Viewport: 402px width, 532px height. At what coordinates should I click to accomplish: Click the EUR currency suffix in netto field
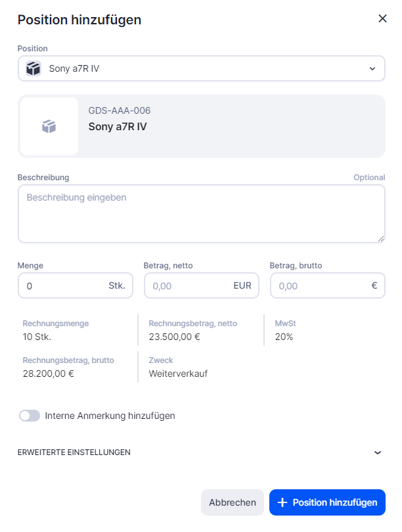pos(242,286)
